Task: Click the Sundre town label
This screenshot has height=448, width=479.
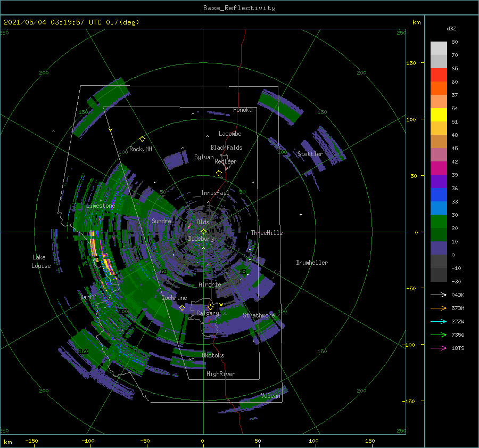Action: click(x=161, y=221)
